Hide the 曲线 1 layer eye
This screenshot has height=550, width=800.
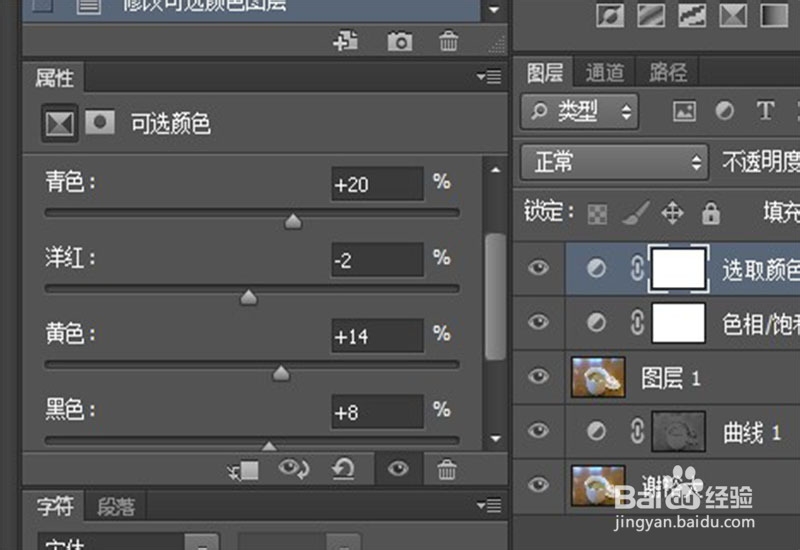tap(538, 431)
